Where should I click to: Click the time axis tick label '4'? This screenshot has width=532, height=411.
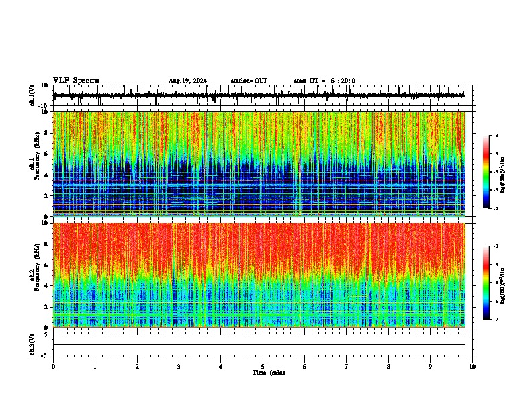(x=221, y=367)
